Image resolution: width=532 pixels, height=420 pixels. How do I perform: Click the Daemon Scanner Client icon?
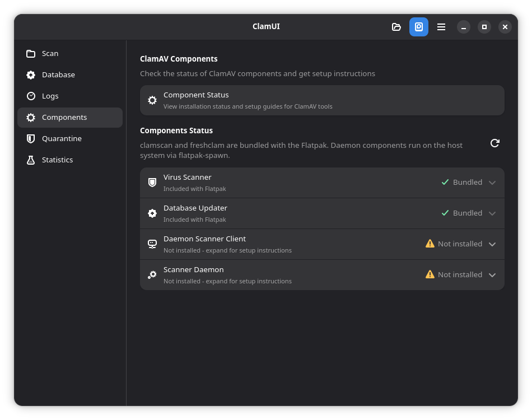tap(152, 244)
